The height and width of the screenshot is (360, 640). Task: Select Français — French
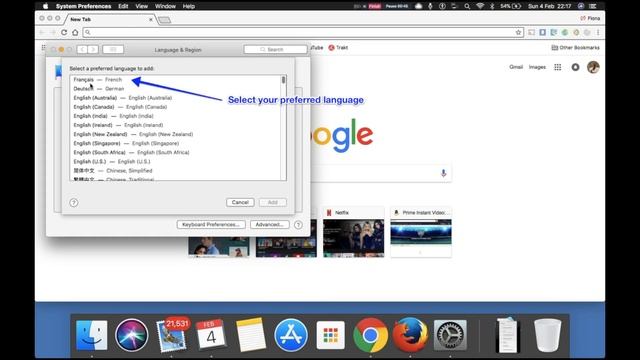[176, 80]
